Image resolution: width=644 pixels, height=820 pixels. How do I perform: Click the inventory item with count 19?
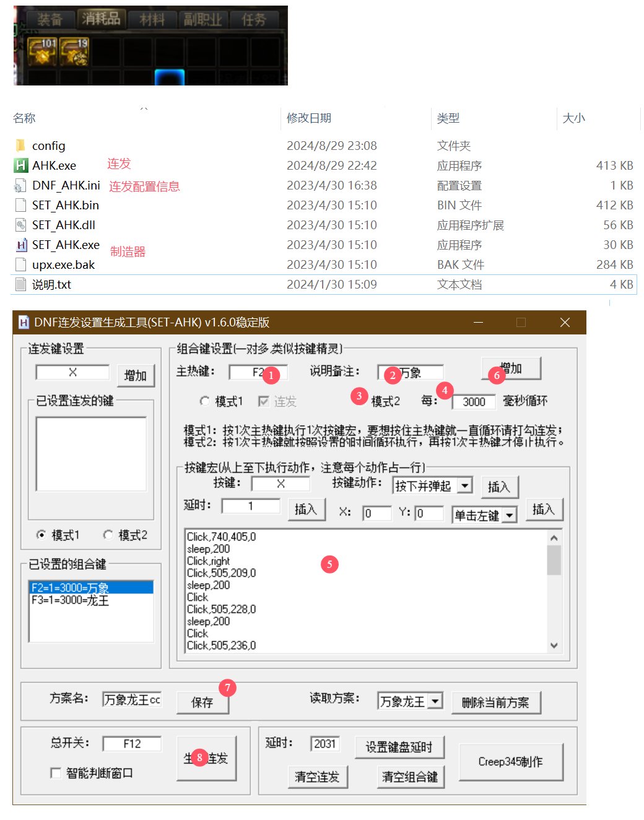click(x=74, y=51)
